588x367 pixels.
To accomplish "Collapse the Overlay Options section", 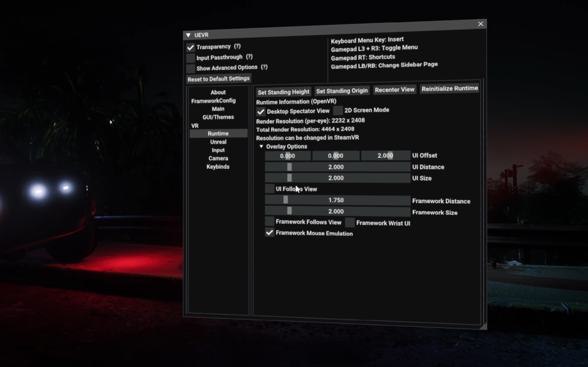I will point(261,147).
